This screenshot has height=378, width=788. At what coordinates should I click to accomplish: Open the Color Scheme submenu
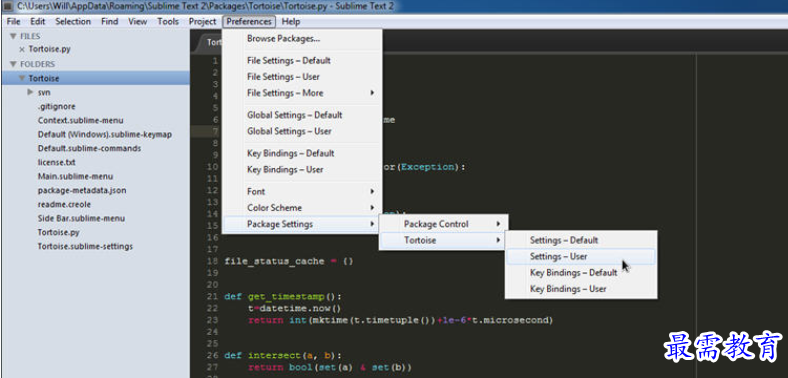click(302, 208)
